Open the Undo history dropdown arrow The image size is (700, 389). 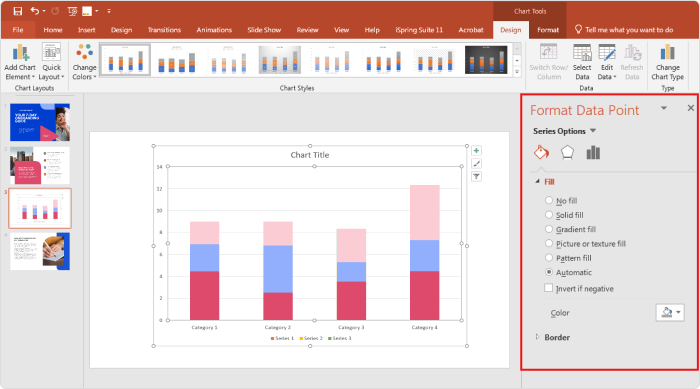coord(44,11)
